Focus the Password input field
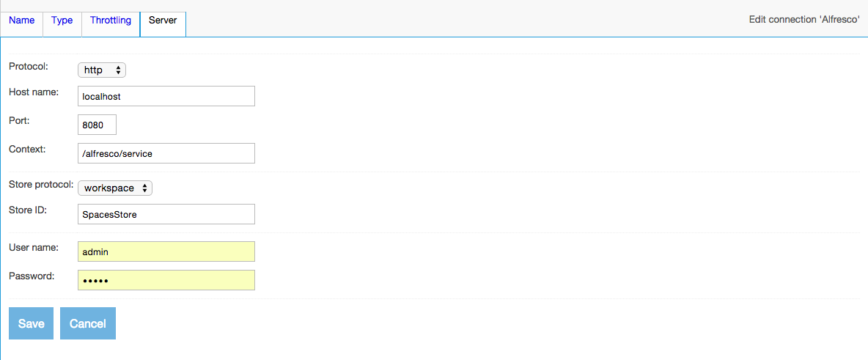This screenshot has height=360, width=868. (166, 280)
